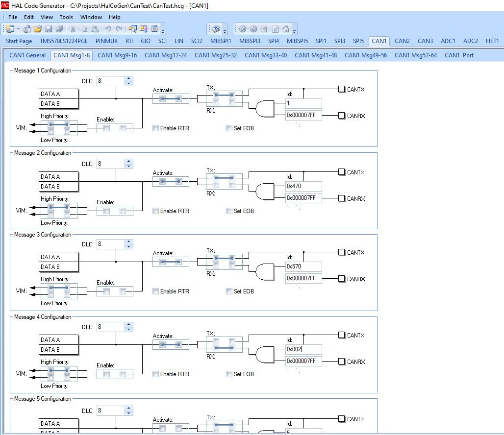Open the Window menu
504x435 pixels.
point(91,17)
